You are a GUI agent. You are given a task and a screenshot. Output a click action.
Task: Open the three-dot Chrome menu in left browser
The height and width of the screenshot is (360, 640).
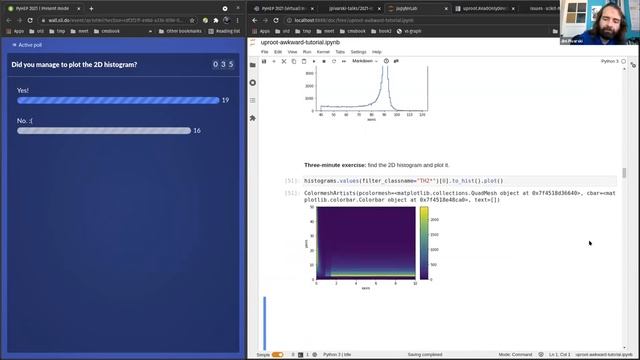click(238, 20)
